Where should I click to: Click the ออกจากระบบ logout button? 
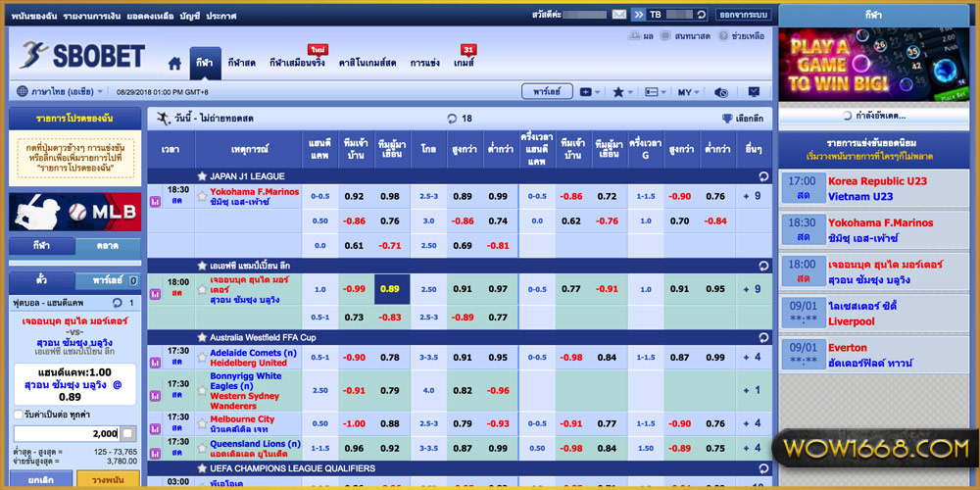743,15
